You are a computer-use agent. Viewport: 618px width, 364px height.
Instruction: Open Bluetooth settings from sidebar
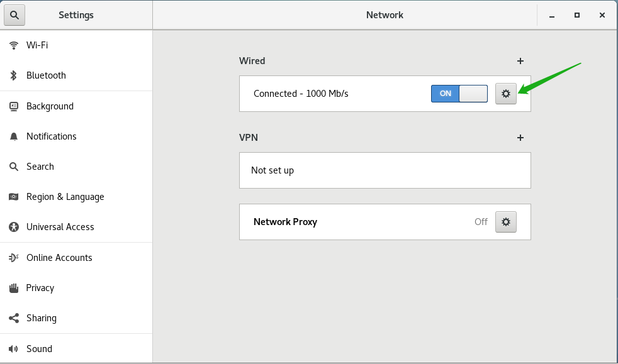(x=13, y=75)
